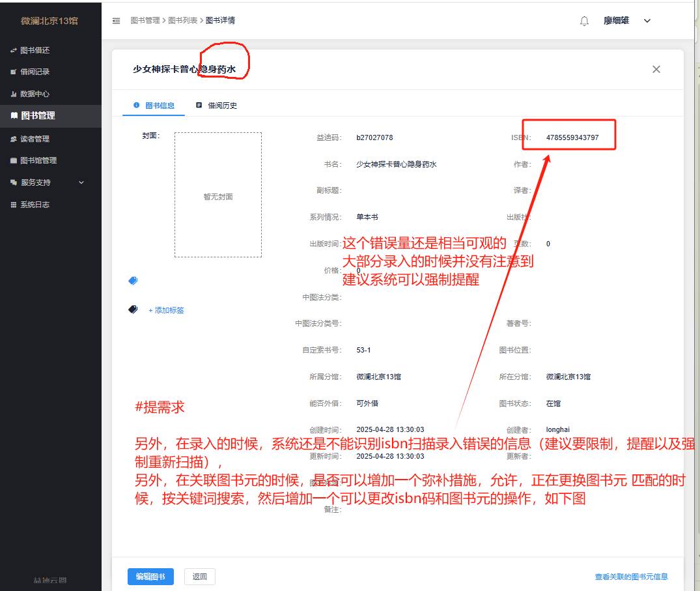Click the 添加标签 link
The width and height of the screenshot is (700, 591).
(x=166, y=310)
